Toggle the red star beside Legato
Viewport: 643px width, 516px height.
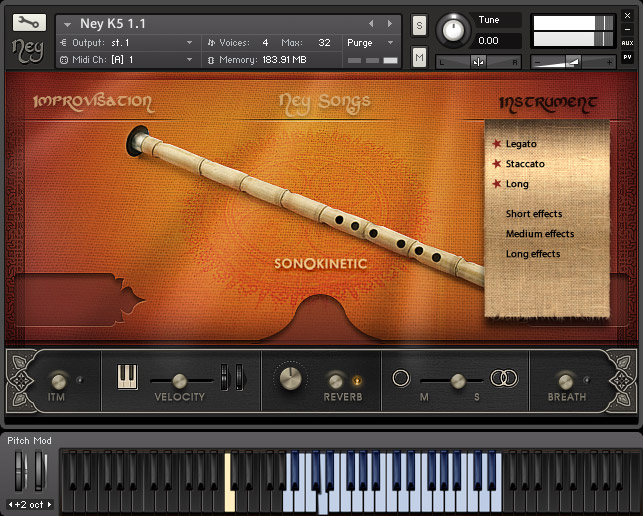tap(497, 144)
